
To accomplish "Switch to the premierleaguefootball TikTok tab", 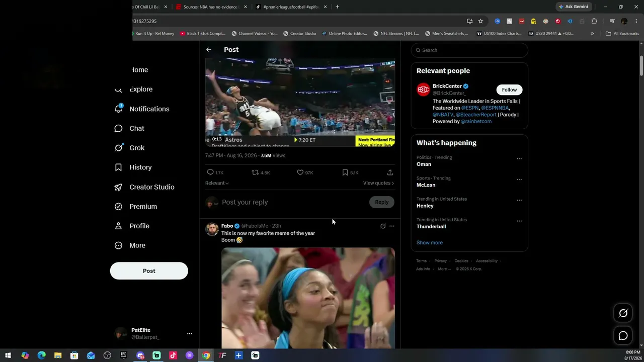I will click(x=291, y=7).
